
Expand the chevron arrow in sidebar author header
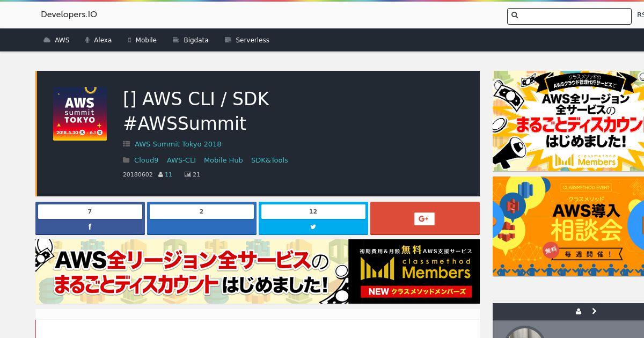click(594, 311)
